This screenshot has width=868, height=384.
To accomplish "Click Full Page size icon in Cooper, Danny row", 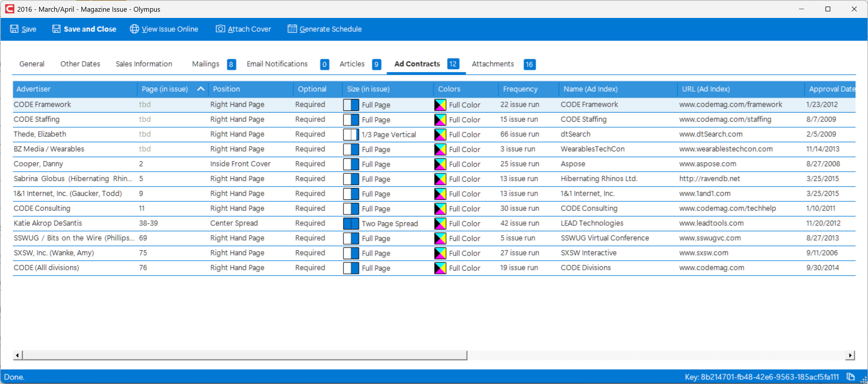I will [x=351, y=164].
